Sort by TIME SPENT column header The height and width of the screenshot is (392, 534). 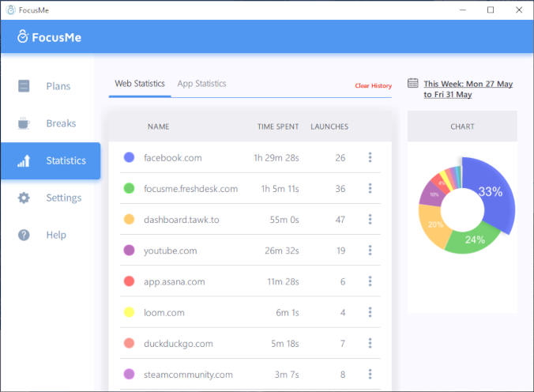click(278, 126)
